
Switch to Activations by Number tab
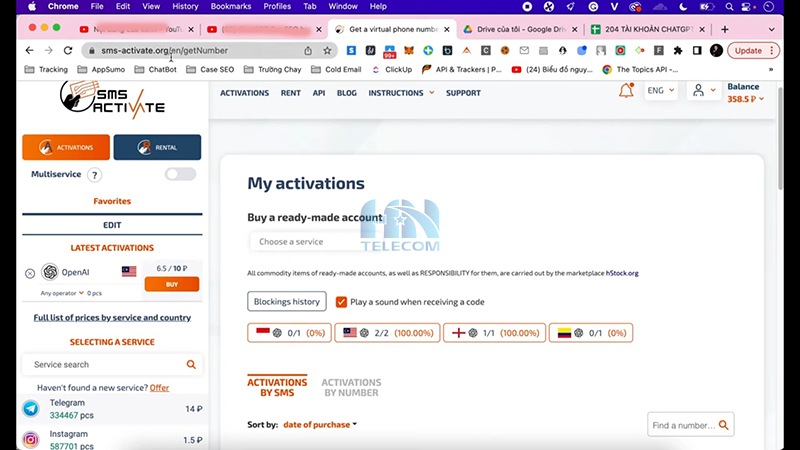[x=351, y=387]
